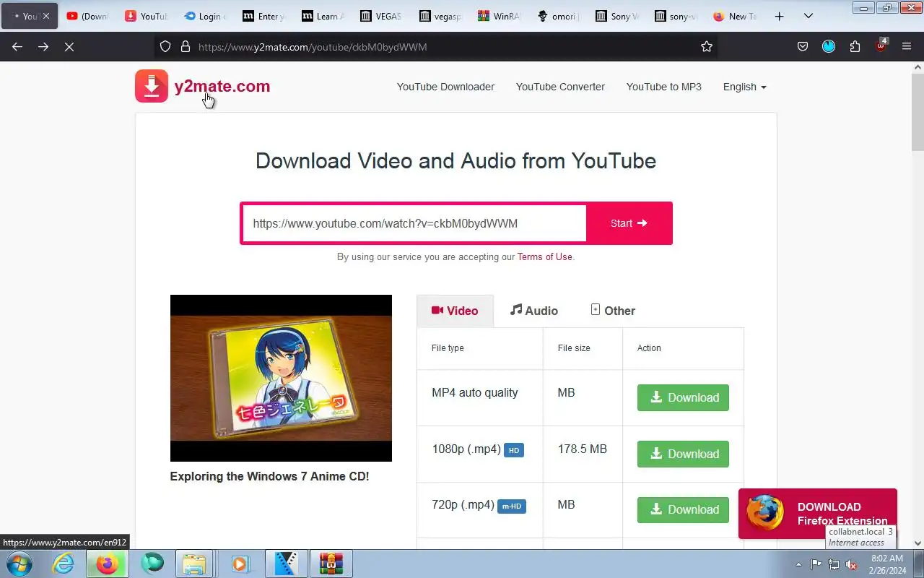Switch to the Learn browser tab
Screen dimensions: 924x578
(x=322, y=16)
